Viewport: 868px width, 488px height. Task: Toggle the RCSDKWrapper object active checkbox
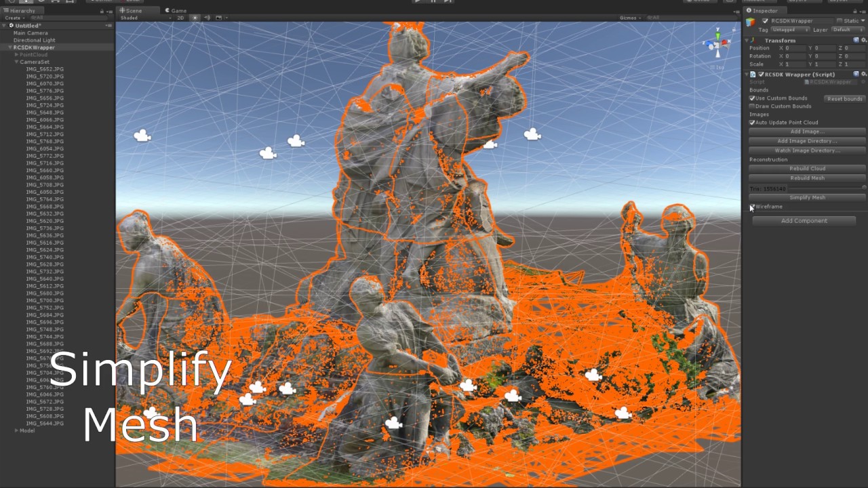765,21
